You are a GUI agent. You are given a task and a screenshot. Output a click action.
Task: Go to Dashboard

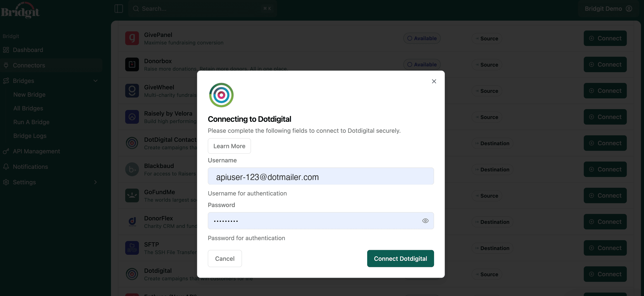[51, 50]
